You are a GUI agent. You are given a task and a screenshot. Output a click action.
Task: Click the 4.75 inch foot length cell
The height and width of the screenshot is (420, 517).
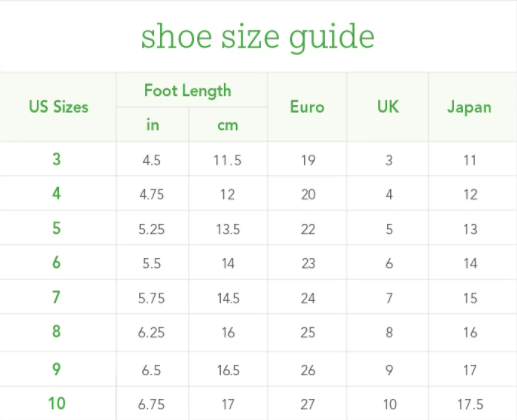point(152,195)
